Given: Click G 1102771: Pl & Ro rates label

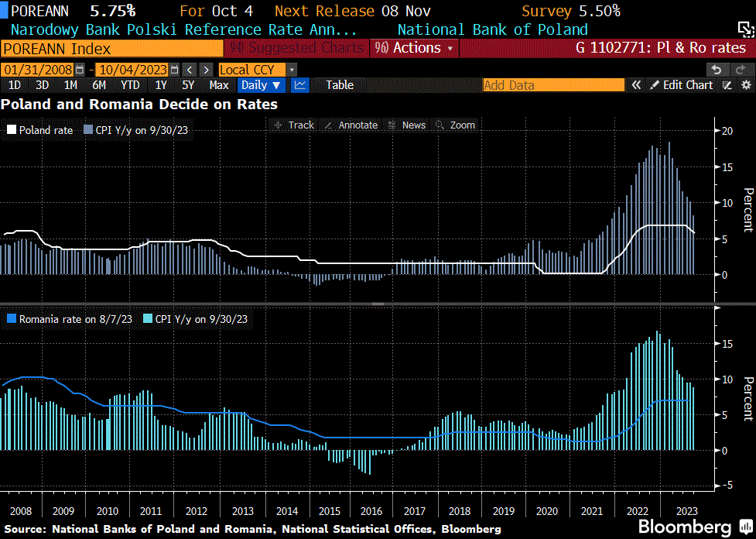Looking at the screenshot, I should (x=661, y=48).
